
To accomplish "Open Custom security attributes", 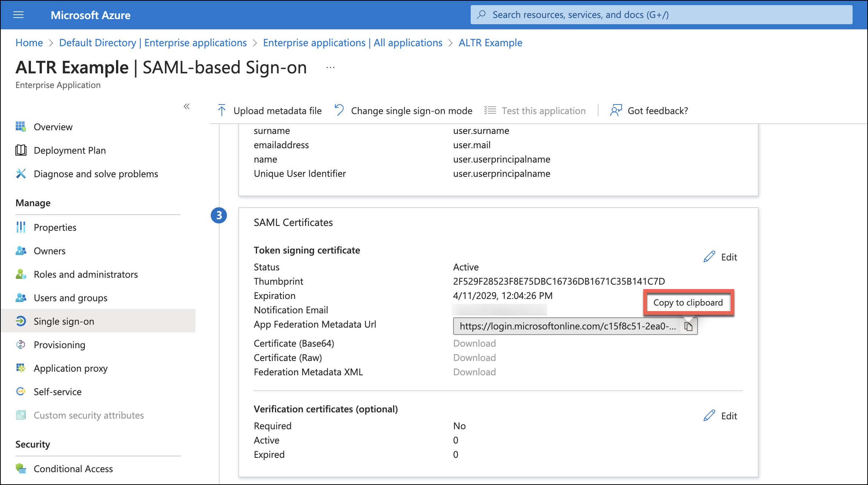I will (x=89, y=415).
